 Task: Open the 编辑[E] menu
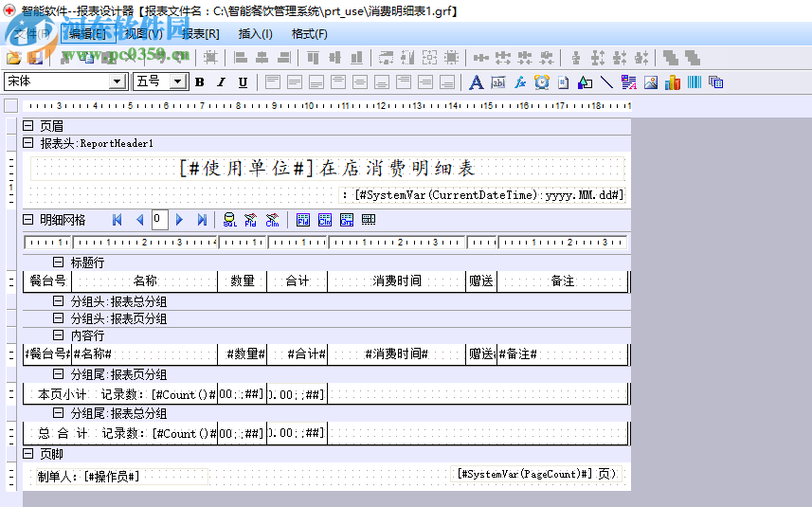point(88,34)
